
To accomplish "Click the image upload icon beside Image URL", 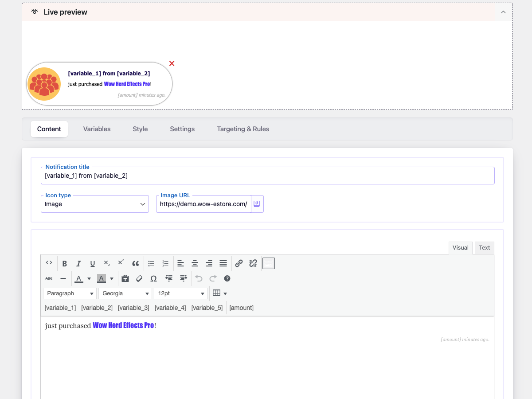I will 257,204.
